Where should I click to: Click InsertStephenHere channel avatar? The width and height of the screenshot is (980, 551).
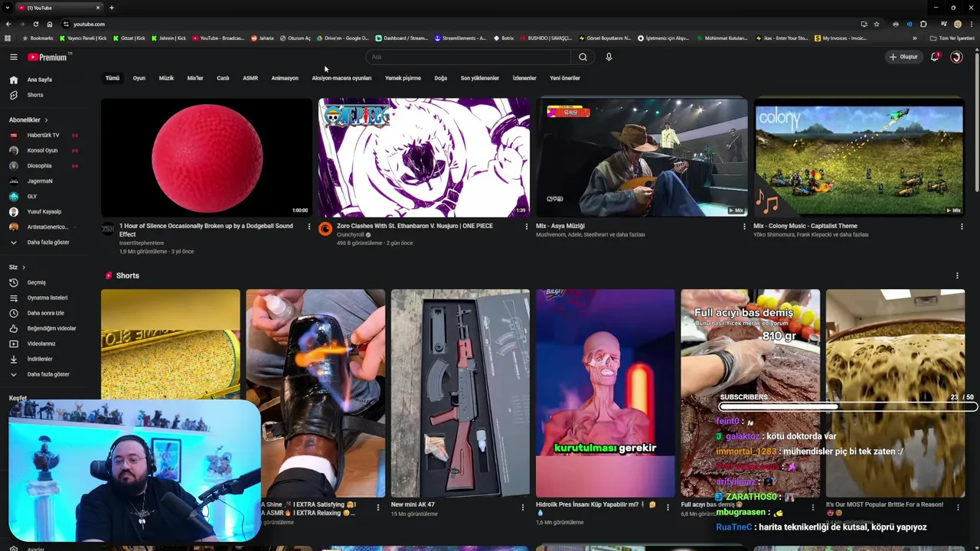pos(108,229)
